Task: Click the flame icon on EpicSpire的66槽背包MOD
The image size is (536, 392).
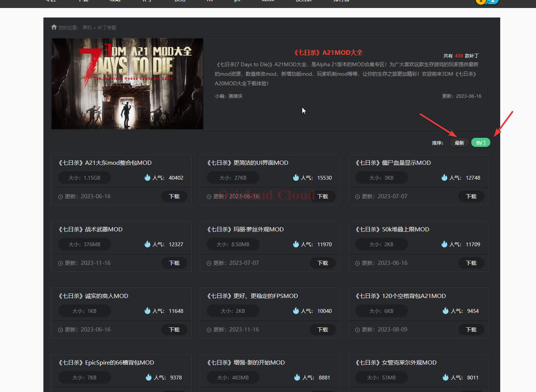Action: 148,378
